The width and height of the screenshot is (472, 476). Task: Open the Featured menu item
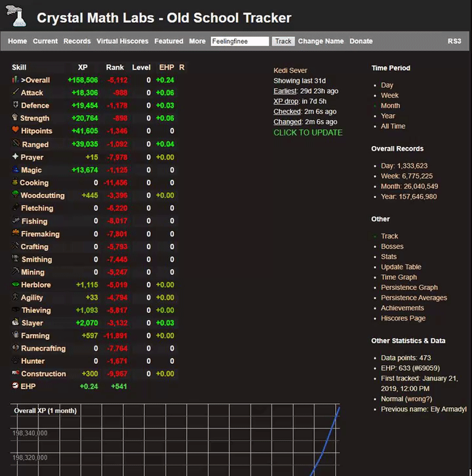point(168,41)
